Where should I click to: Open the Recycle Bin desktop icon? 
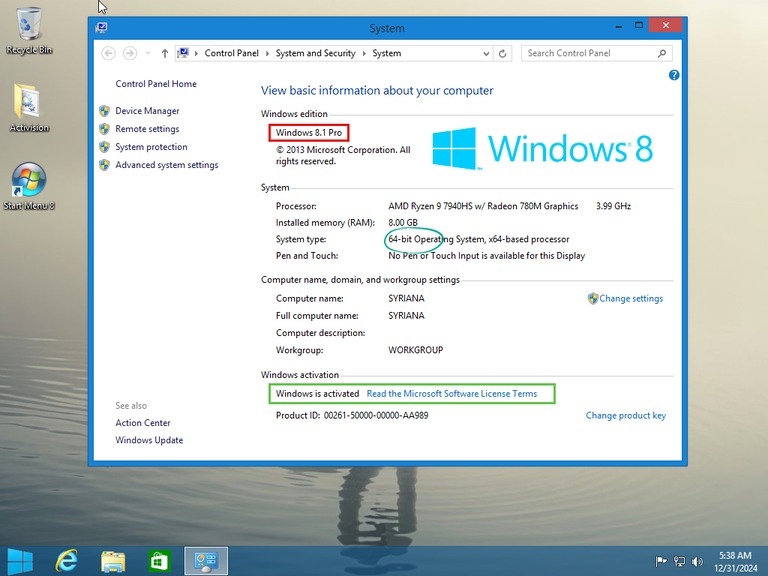29,30
